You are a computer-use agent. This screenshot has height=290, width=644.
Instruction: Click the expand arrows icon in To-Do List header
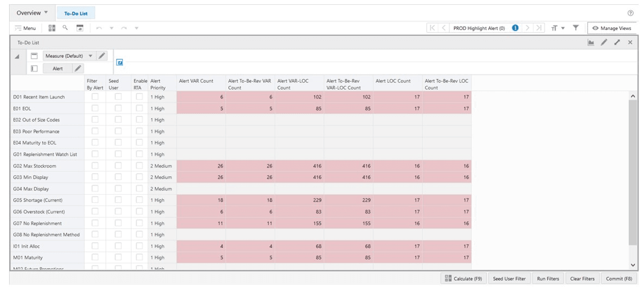pyautogui.click(x=617, y=42)
